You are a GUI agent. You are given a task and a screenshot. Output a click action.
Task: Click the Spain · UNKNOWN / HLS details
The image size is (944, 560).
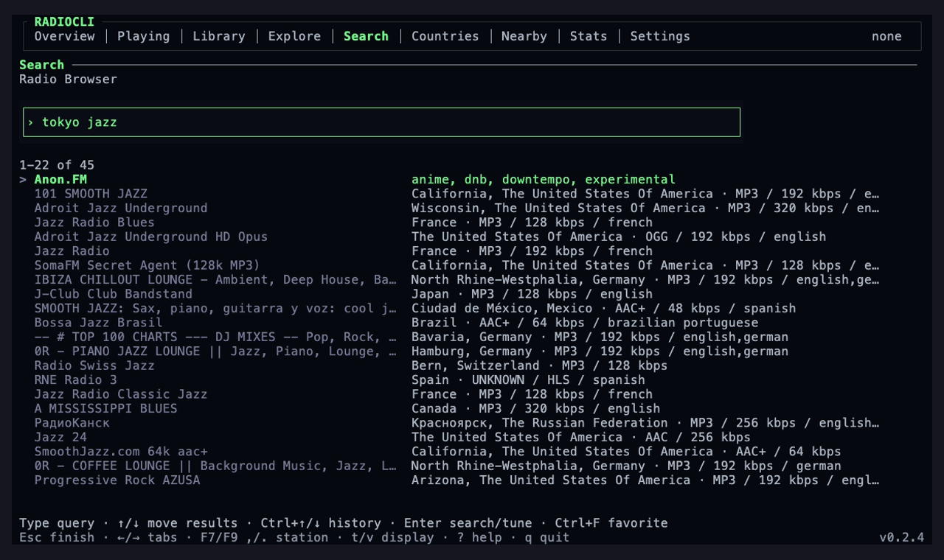click(x=528, y=380)
